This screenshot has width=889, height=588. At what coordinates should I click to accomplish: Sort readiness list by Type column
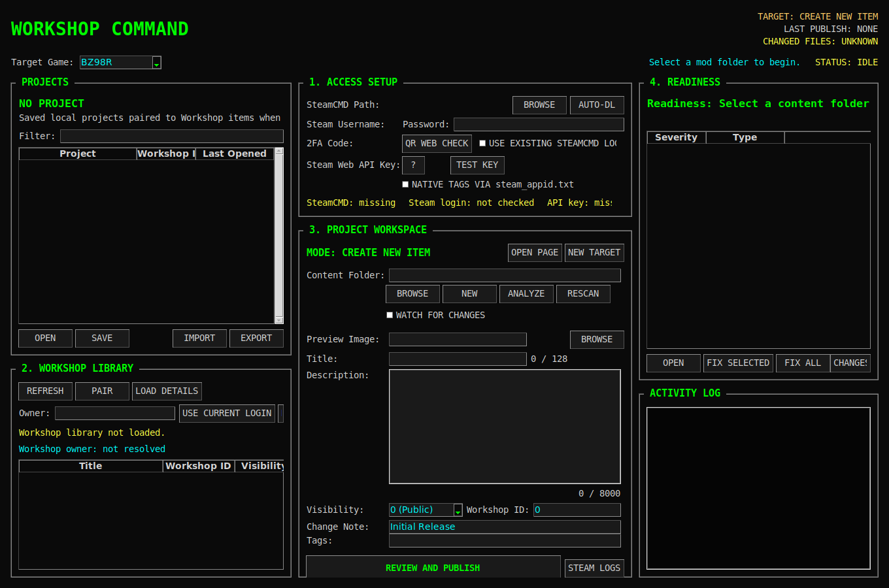(x=745, y=137)
